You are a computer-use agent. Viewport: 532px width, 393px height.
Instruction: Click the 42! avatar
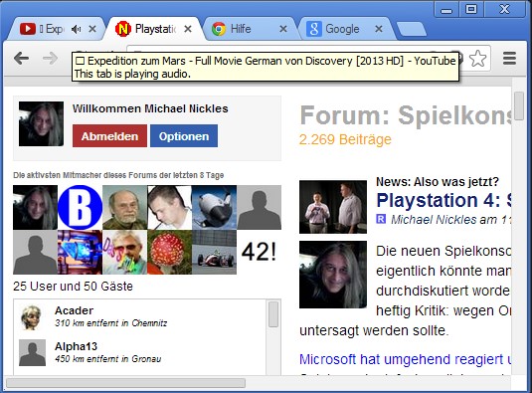pos(259,252)
